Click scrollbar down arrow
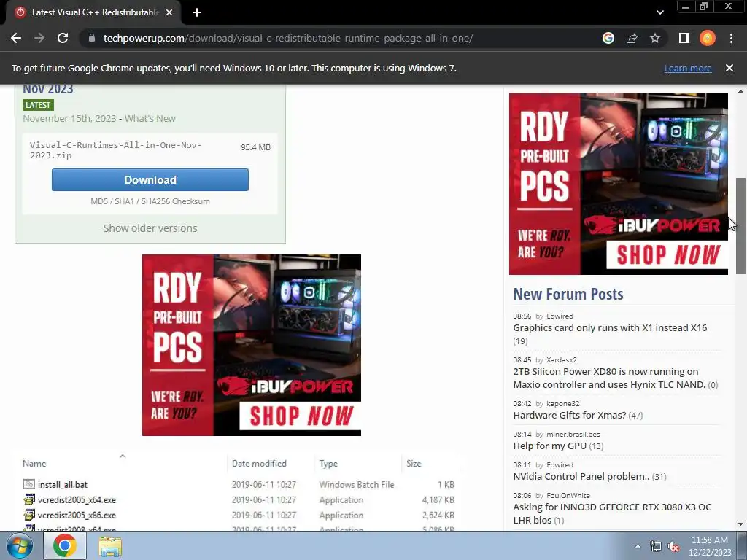This screenshot has width=747, height=560. pos(740,524)
